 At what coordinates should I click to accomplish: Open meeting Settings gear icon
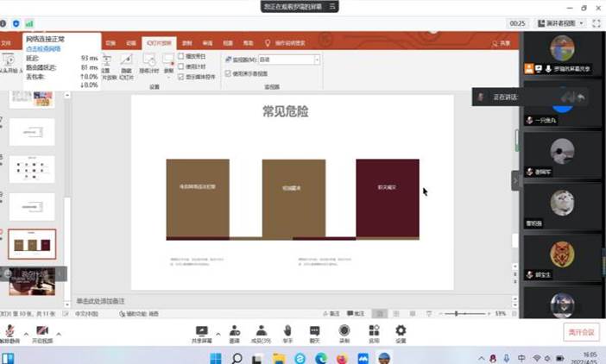click(x=401, y=331)
